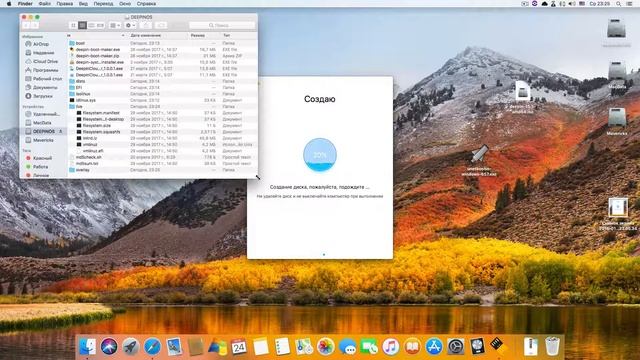The height and width of the screenshot is (360, 640).
Task: Open Документы in Finder sidebar
Action: pyautogui.click(x=41, y=87)
